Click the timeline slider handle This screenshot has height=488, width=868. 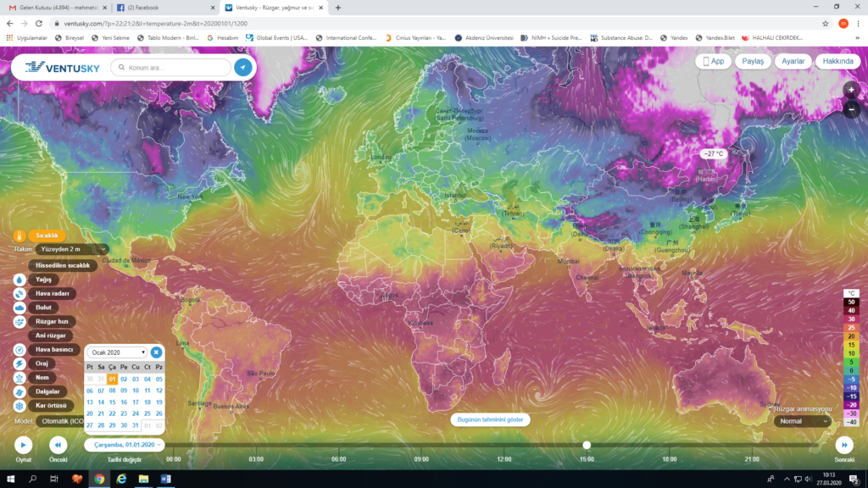[587, 445]
